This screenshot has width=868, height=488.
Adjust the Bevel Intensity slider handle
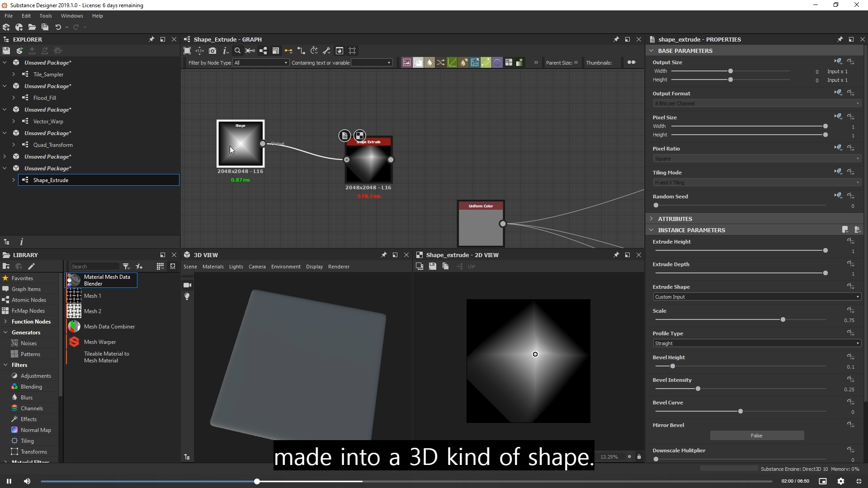point(698,389)
